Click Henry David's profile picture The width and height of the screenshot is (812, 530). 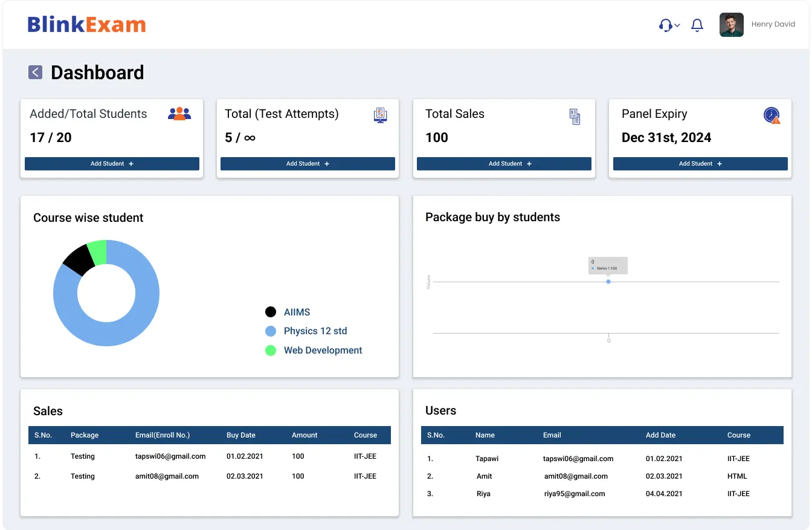pos(731,25)
